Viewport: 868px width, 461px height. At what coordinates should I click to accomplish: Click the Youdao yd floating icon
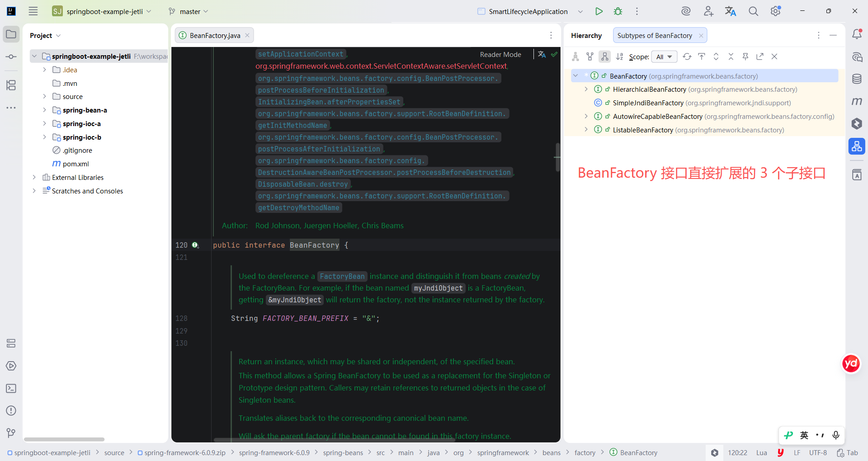coord(851,363)
